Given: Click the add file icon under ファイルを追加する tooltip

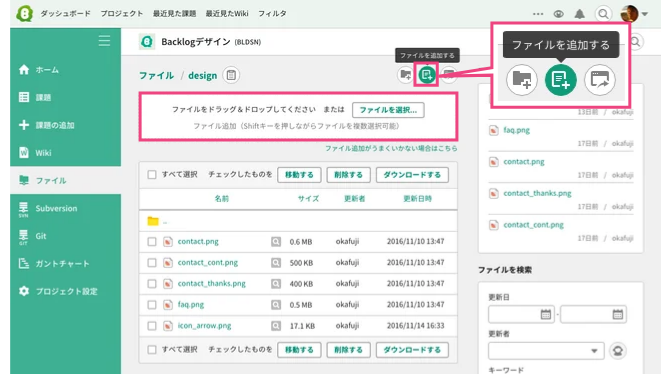Looking at the screenshot, I should [427, 75].
